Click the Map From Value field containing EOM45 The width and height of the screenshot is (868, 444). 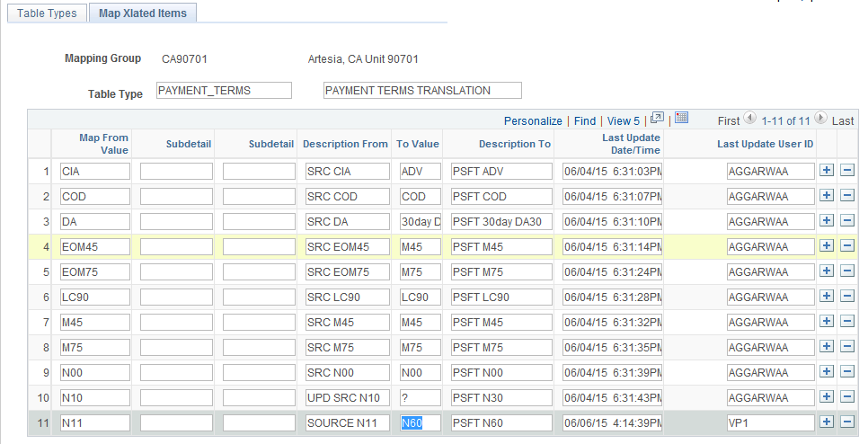coord(95,246)
